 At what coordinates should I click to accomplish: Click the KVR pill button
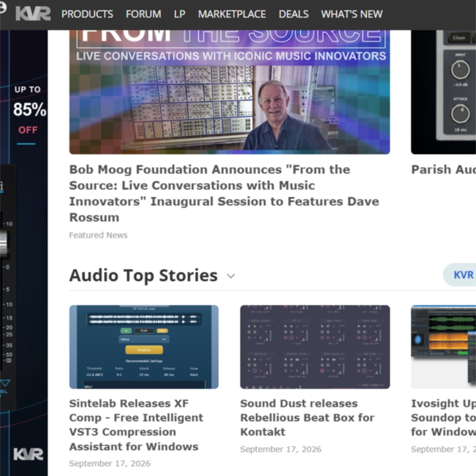460,275
